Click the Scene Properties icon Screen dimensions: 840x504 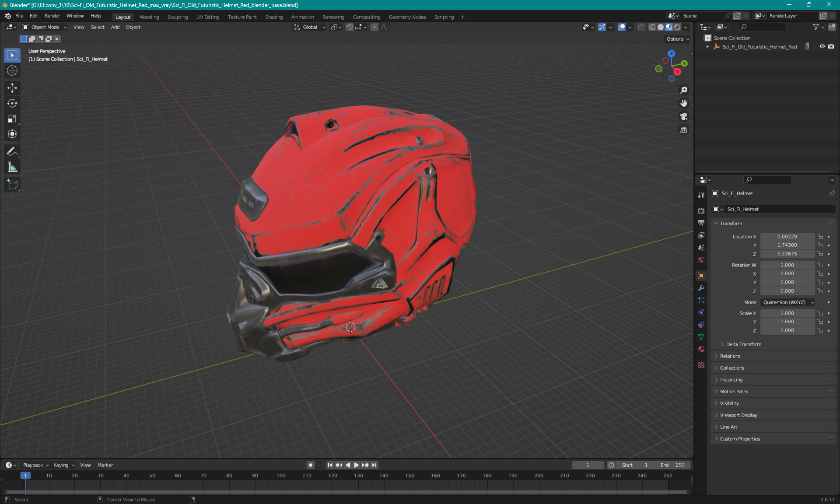pos(701,247)
